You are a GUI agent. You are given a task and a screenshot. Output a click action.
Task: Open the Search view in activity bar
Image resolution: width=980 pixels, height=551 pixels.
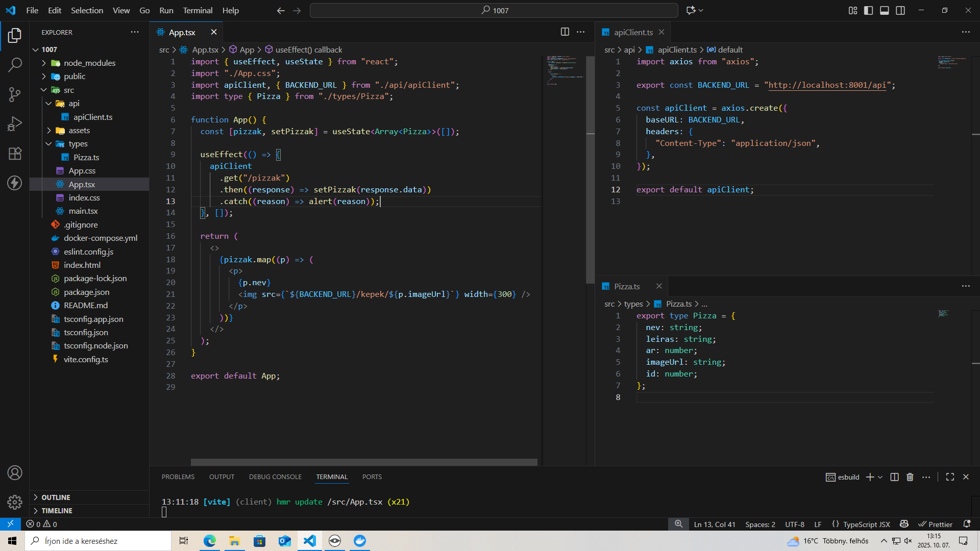click(x=15, y=65)
